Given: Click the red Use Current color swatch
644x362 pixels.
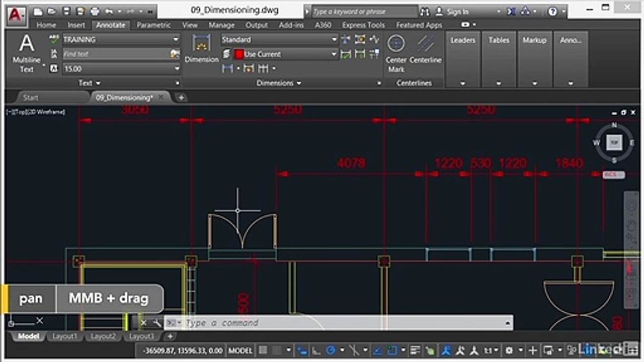Looking at the screenshot, I should (x=238, y=54).
